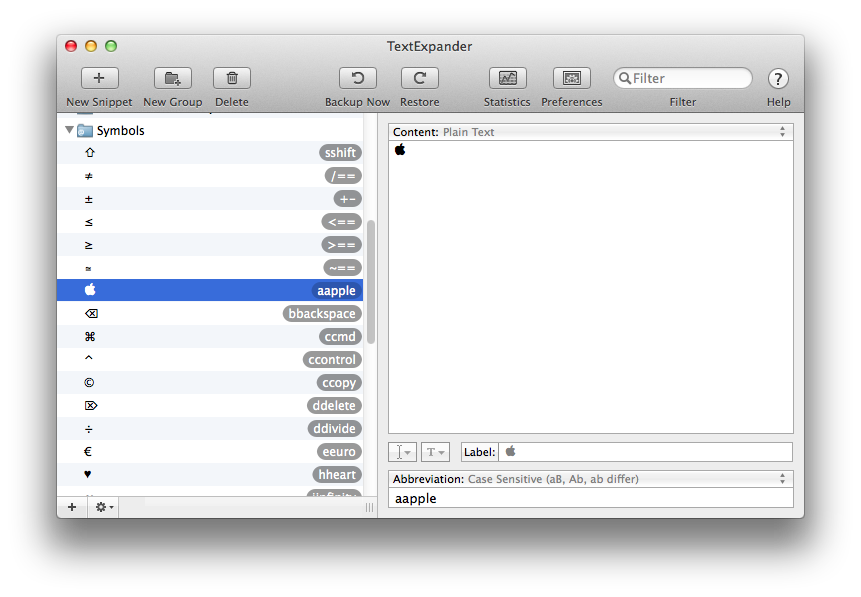The image size is (861, 597).
Task: Open the cursor insertion dropdown button
Action: [402, 452]
